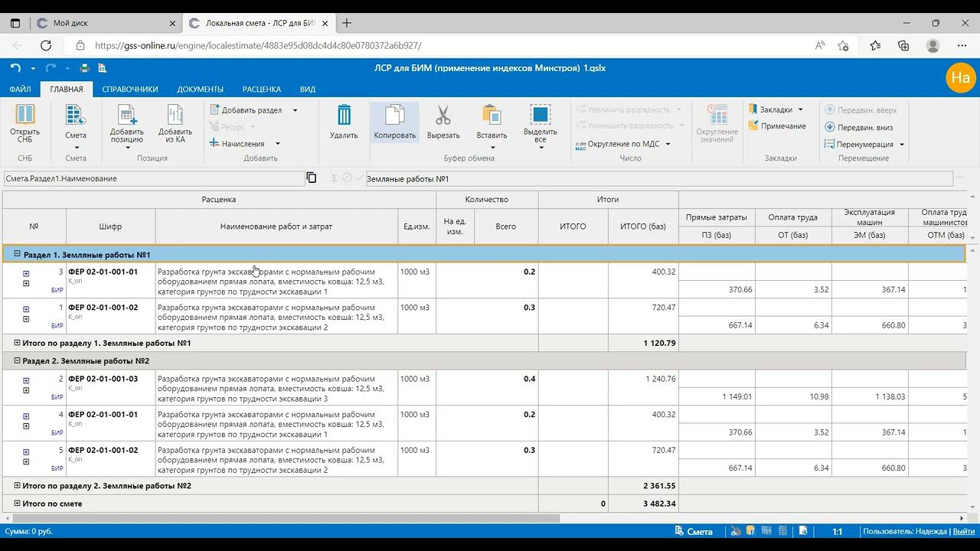The height and width of the screenshot is (551, 980).
Task: Expand Итого по разделу 1 row
Action: [18, 343]
